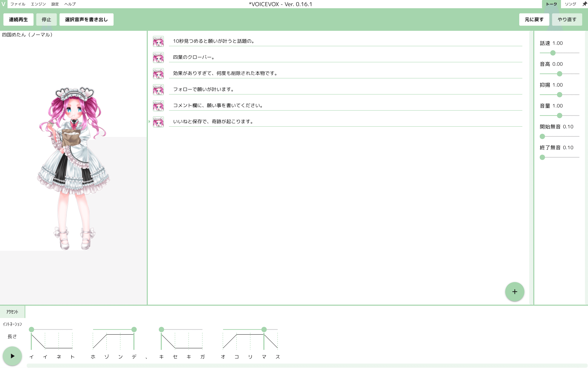Viewport: 588px width, 368px height.
Task: Edit text コメント欄に、願い事を書いてください。
Action: (x=345, y=105)
